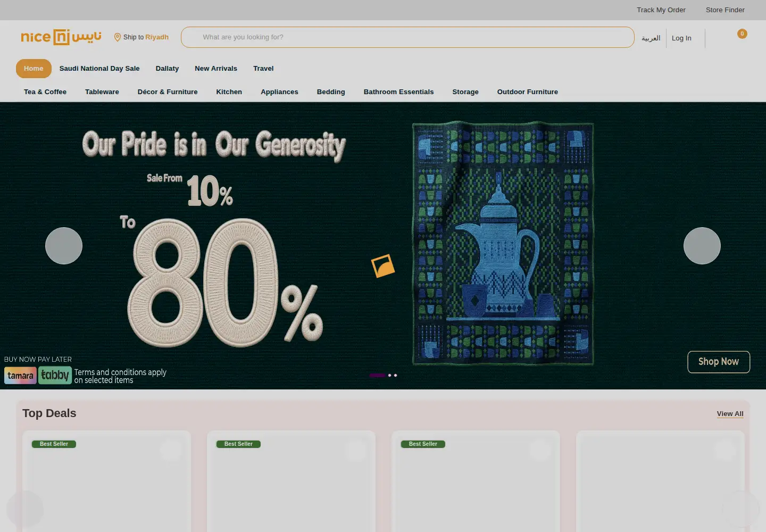Open Décor & Furniture category
Screen dimensions: 766x532
click(x=168, y=92)
